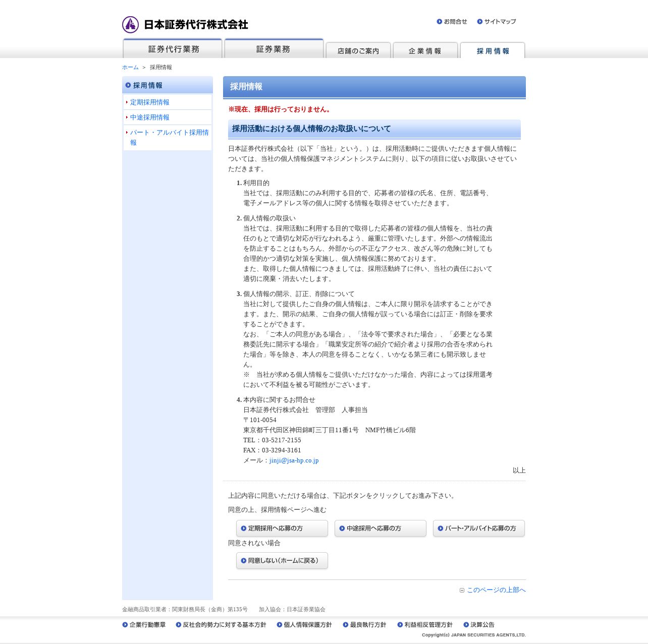
Task: Open 反社会的勢力に対する基本方針 footer link
Action: [221, 625]
